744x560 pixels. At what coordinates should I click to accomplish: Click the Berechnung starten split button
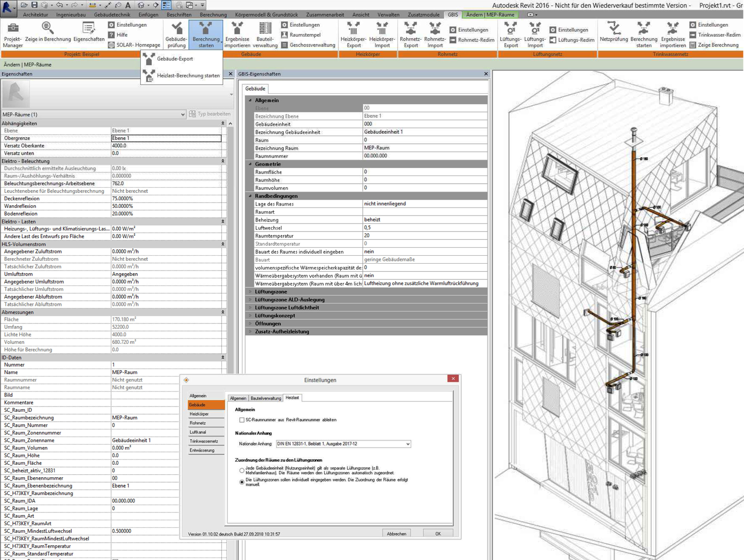(x=206, y=35)
